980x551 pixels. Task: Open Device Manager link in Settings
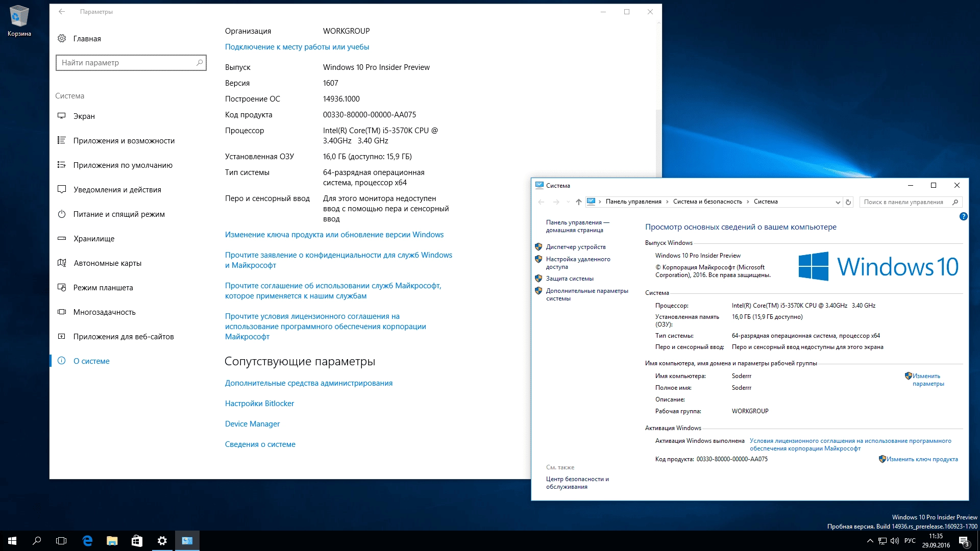(x=252, y=424)
